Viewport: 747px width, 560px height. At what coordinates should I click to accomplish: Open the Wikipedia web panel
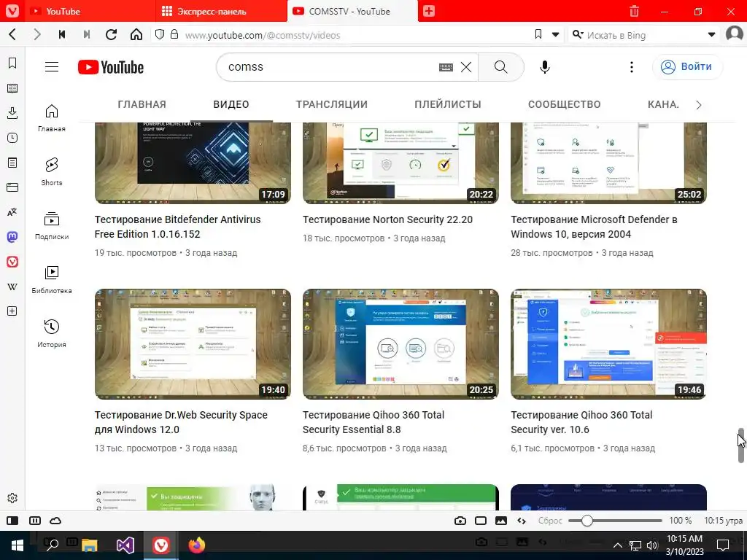(x=12, y=287)
